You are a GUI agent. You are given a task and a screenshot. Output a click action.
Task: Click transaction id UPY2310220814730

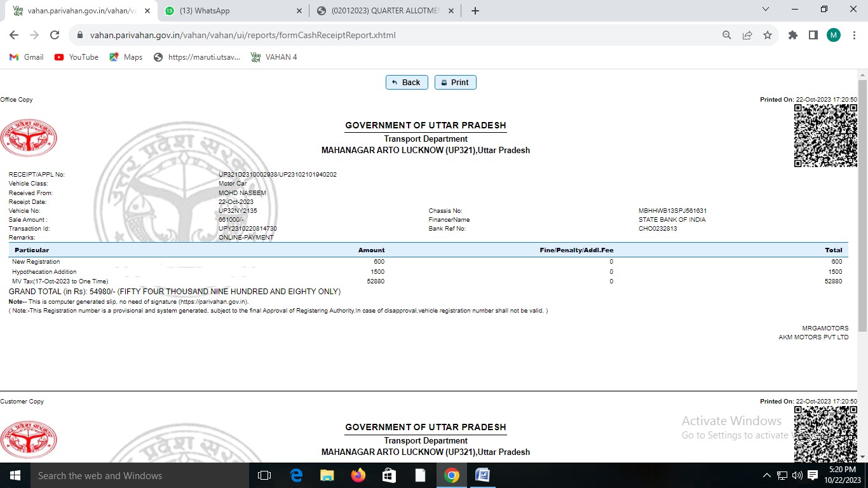(x=248, y=228)
